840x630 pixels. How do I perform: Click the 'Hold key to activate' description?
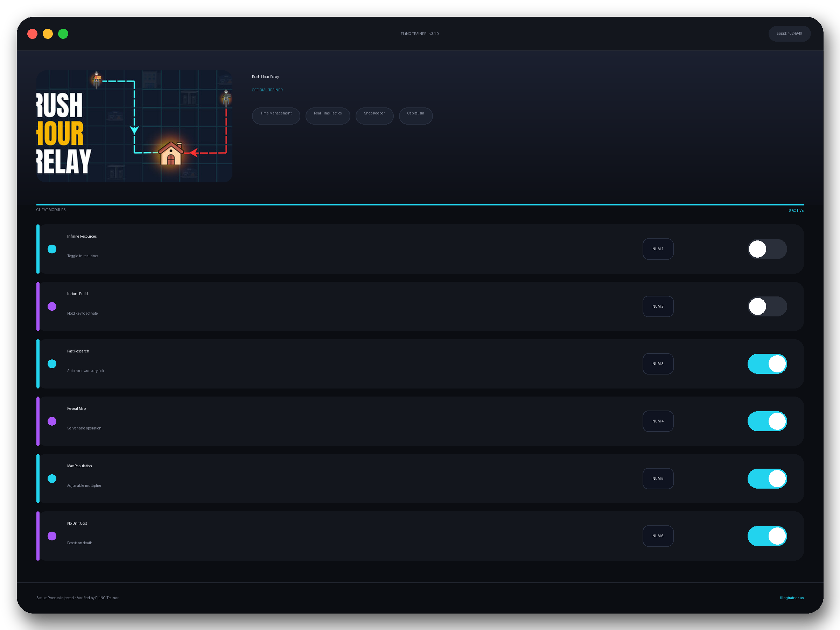(x=82, y=313)
